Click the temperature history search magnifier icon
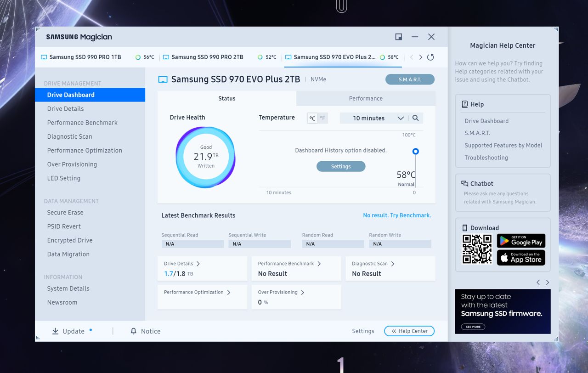588x373 pixels. click(x=415, y=118)
